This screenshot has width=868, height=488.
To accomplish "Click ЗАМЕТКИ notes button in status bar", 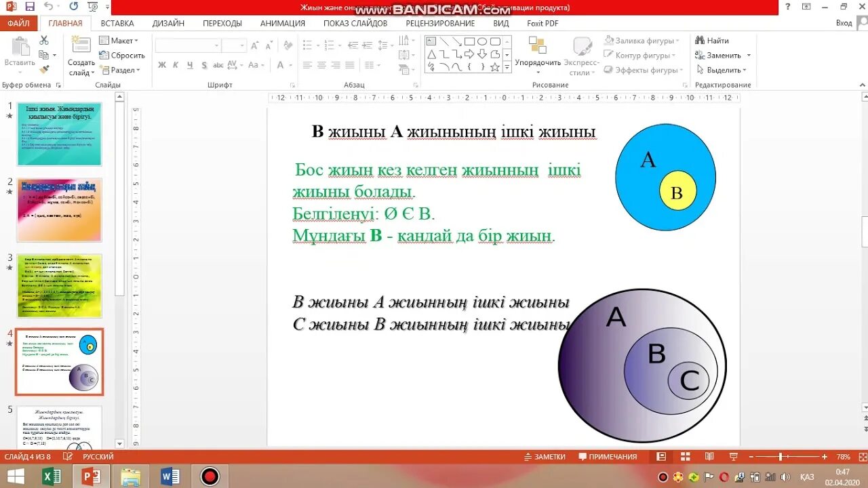I will click(x=545, y=457).
